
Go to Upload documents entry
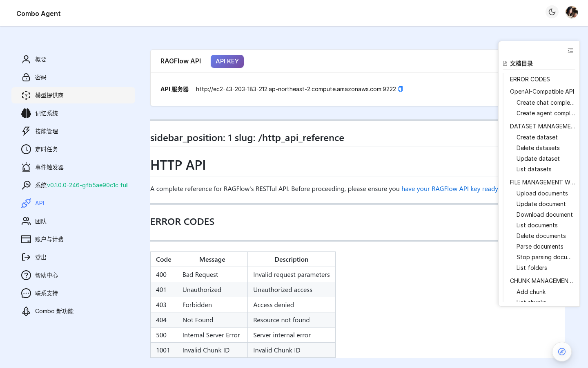coord(542,193)
